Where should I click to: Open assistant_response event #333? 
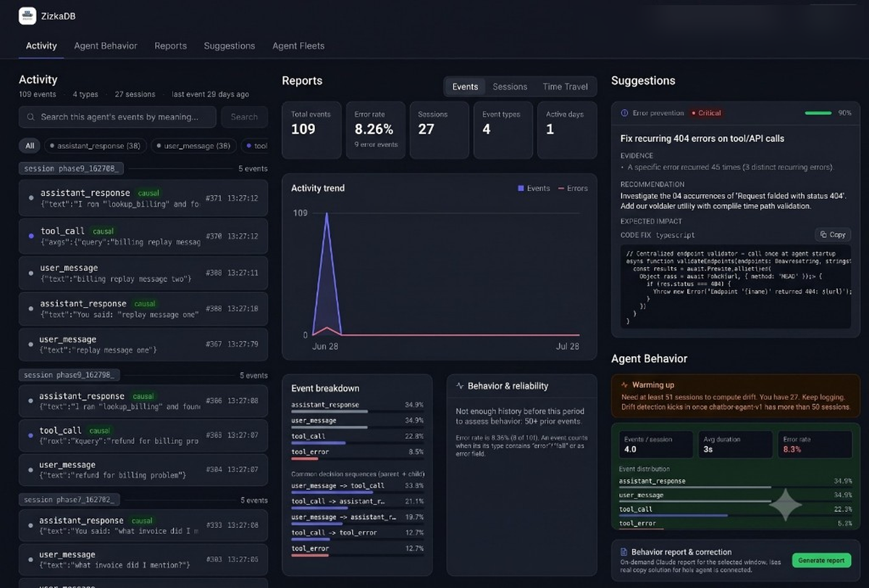coord(143,525)
